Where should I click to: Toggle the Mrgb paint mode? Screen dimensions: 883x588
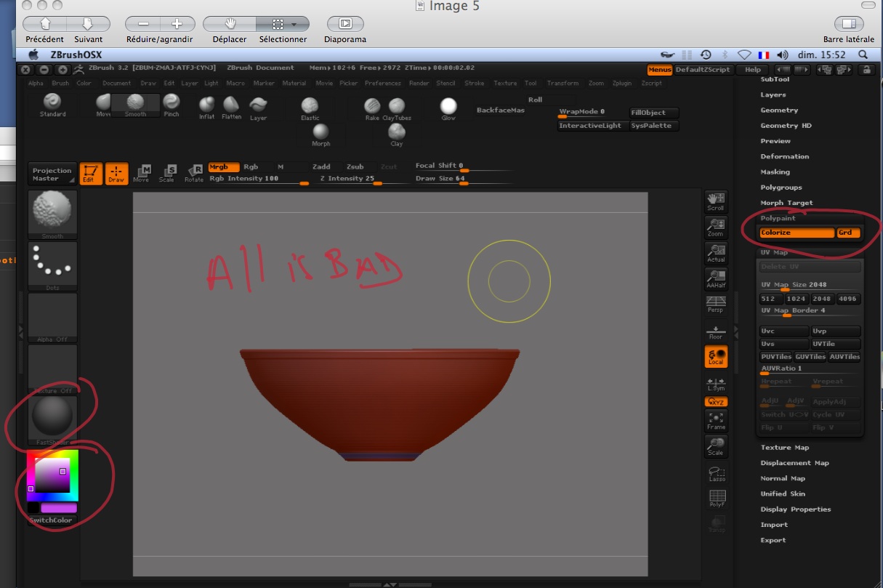(x=223, y=167)
